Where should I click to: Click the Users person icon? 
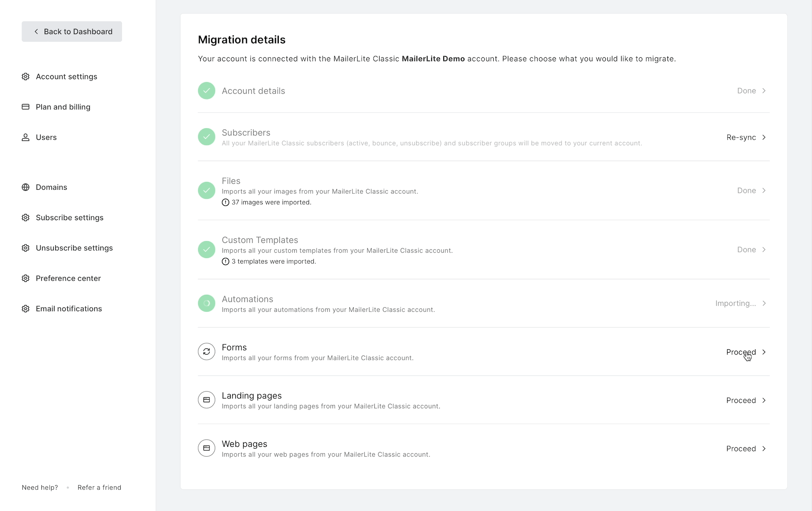tap(26, 137)
